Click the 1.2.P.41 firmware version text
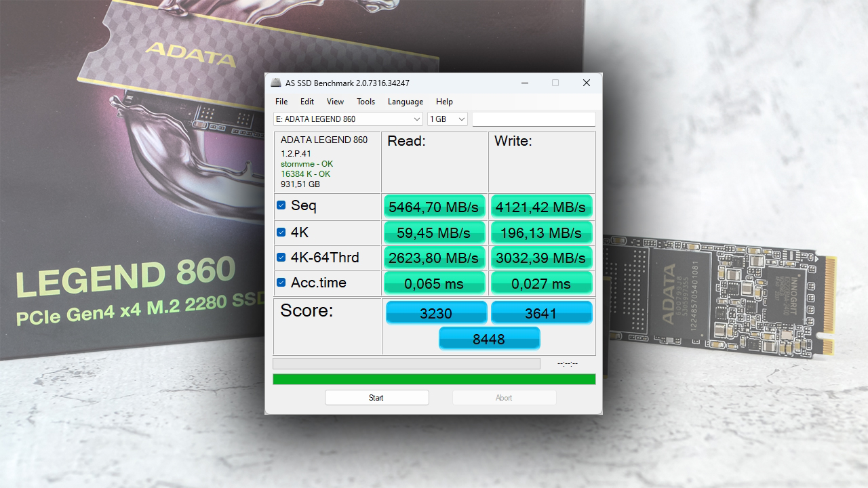The height and width of the screenshot is (488, 868). click(x=296, y=154)
